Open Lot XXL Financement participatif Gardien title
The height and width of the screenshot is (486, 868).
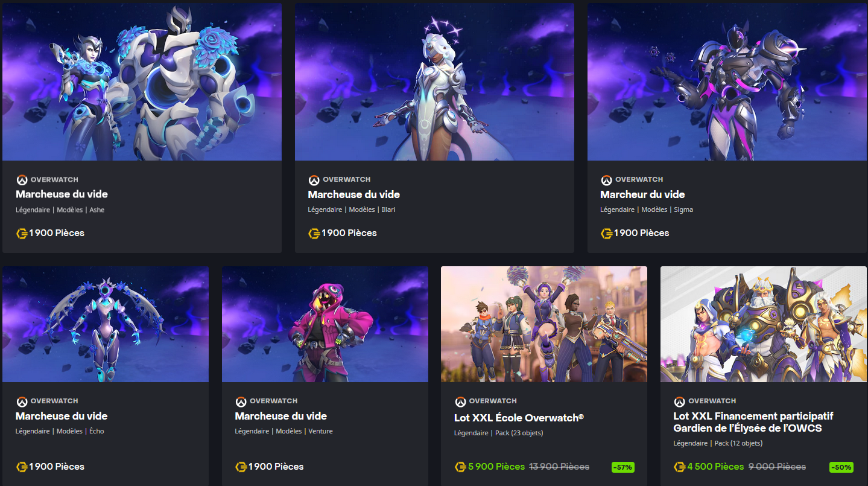pos(753,422)
